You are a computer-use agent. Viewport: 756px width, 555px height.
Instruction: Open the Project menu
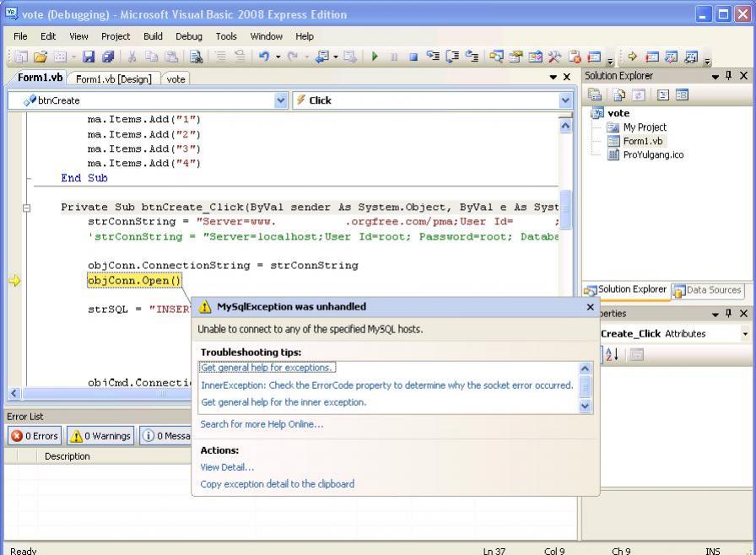(116, 36)
